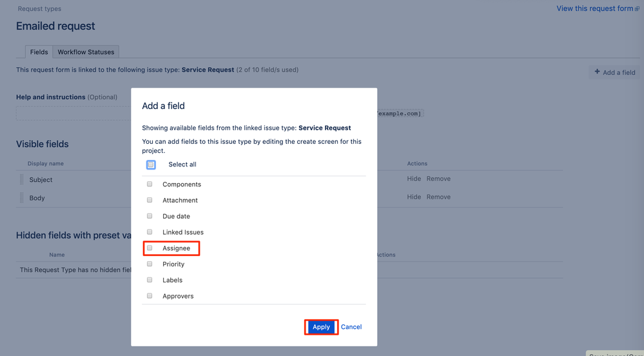
Task: Remove the Body field
Action: 438,197
